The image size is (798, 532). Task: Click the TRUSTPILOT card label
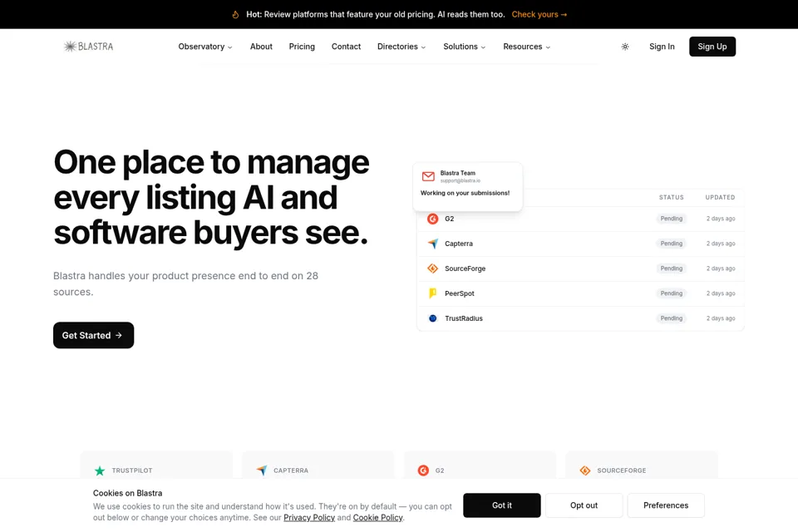click(x=132, y=470)
